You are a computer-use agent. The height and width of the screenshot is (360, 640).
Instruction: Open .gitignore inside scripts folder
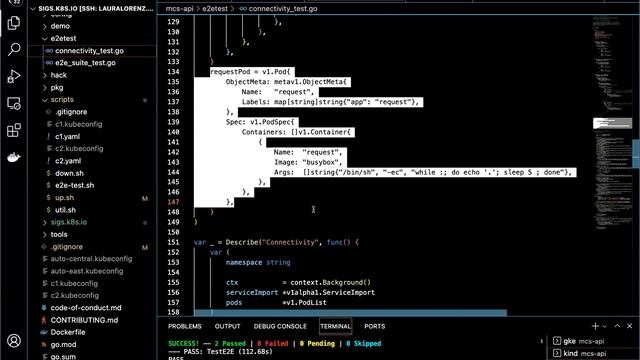[x=92, y=112]
